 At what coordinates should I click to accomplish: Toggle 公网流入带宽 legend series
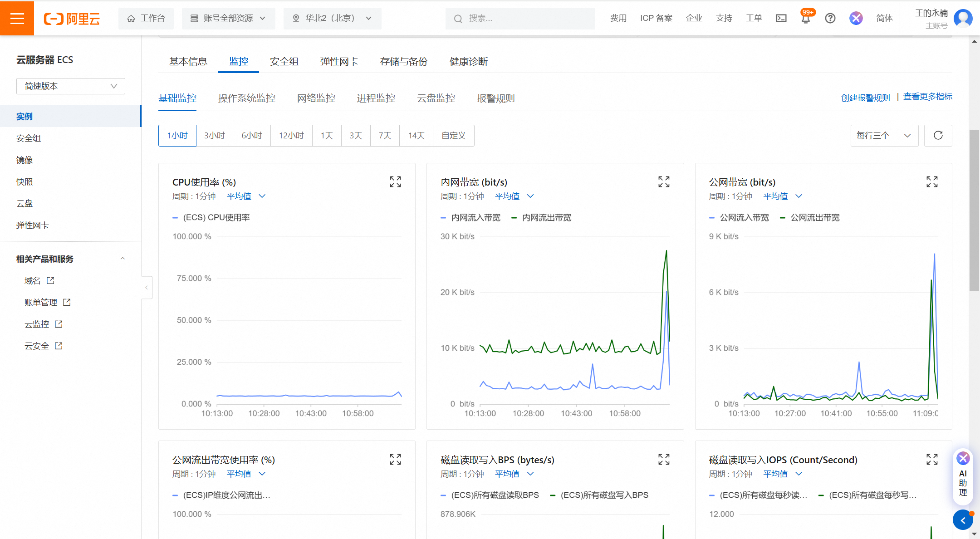(x=739, y=218)
